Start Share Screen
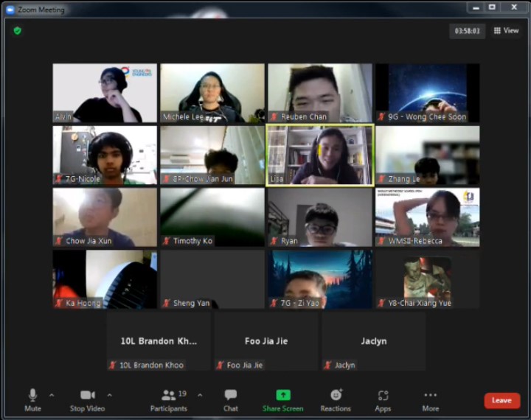The image size is (531, 420). click(282, 399)
